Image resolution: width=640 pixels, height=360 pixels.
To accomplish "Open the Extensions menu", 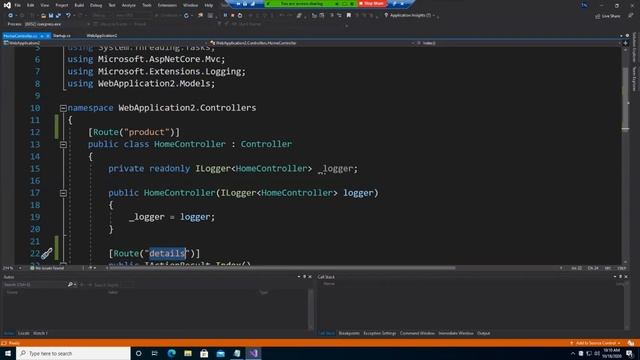I will (167, 5).
